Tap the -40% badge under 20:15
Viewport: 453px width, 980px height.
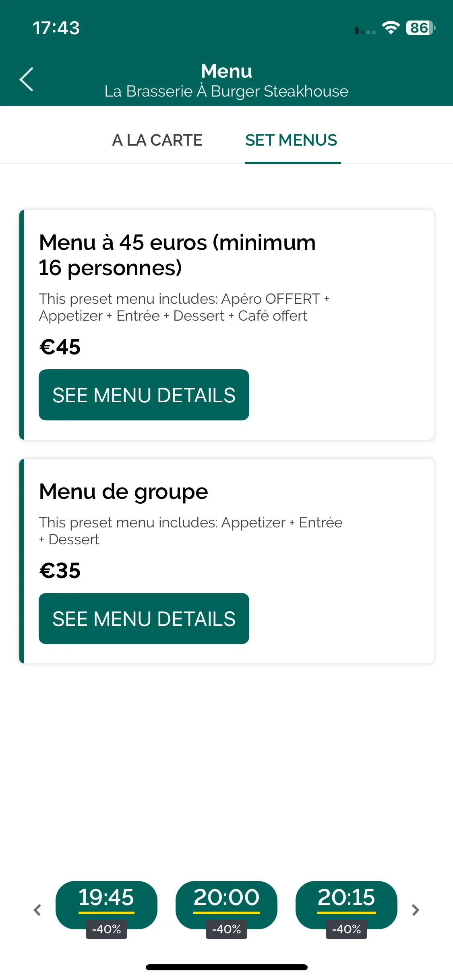coord(346,929)
